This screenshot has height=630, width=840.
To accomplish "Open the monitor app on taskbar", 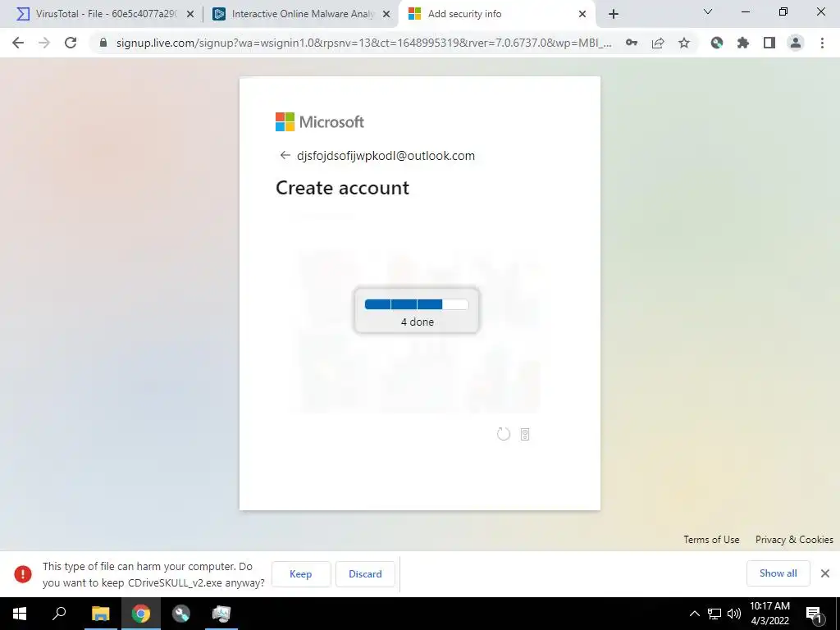I will (221, 614).
